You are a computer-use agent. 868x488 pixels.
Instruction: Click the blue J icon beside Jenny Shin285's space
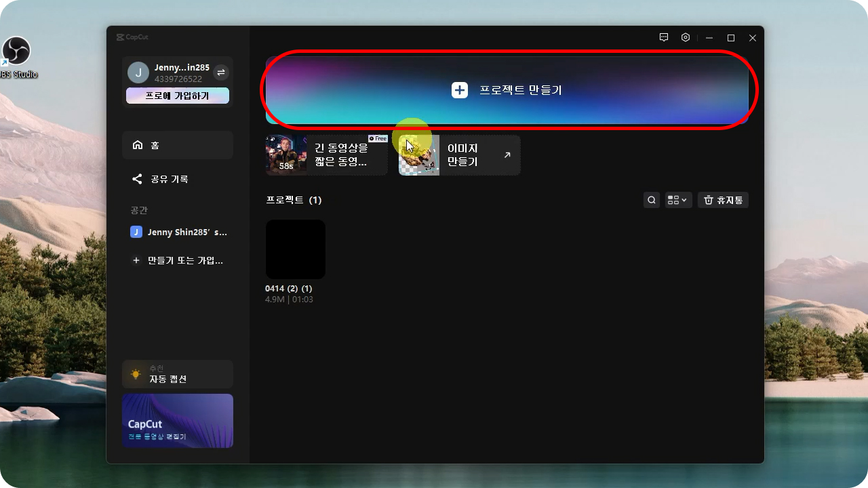136,232
